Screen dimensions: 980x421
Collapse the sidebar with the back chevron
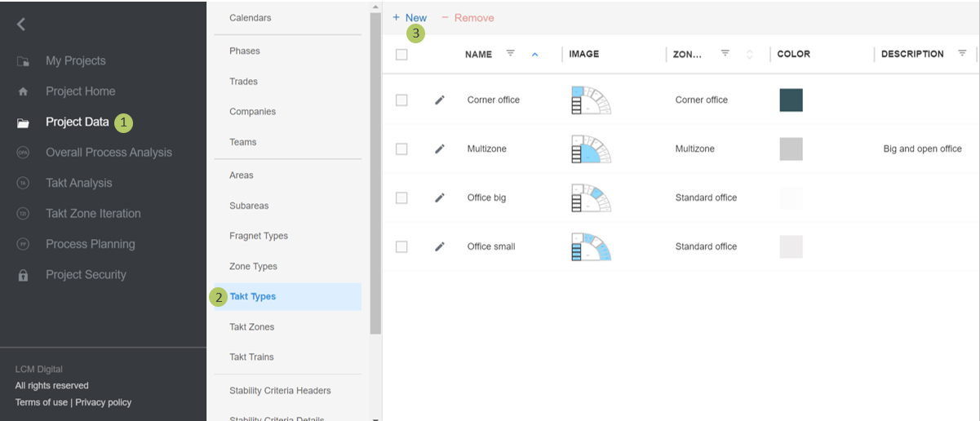(x=21, y=24)
